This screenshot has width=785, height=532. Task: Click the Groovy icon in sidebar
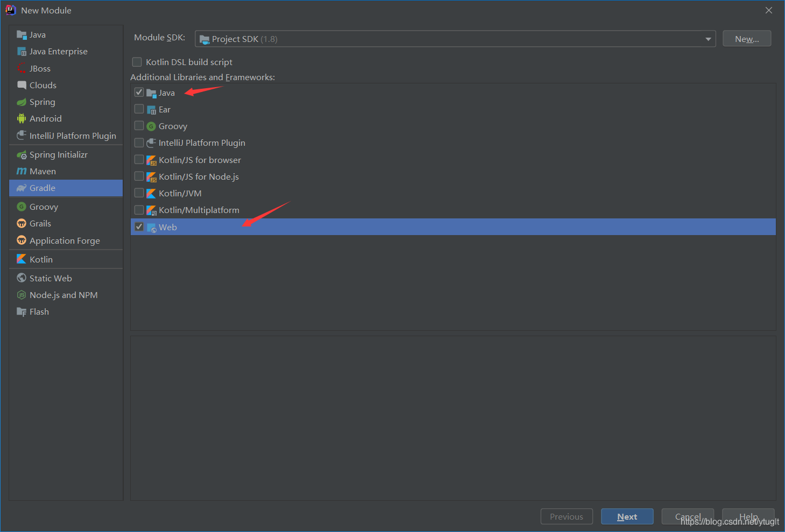tap(22, 207)
